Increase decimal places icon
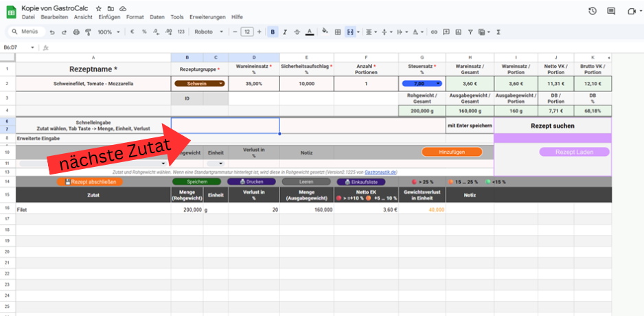Viewport: 644px width, 316px height. pos(168,32)
